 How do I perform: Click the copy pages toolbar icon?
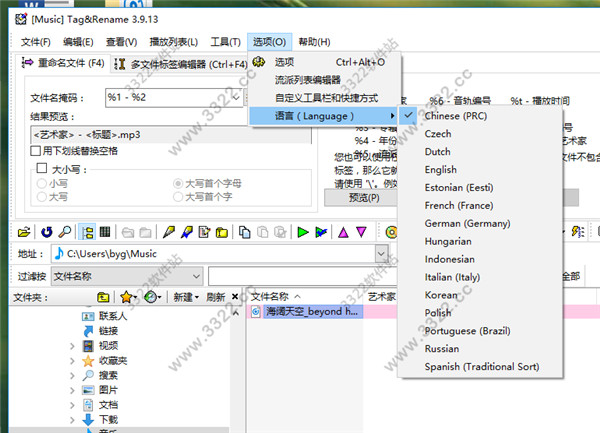pyautogui.click(x=245, y=232)
